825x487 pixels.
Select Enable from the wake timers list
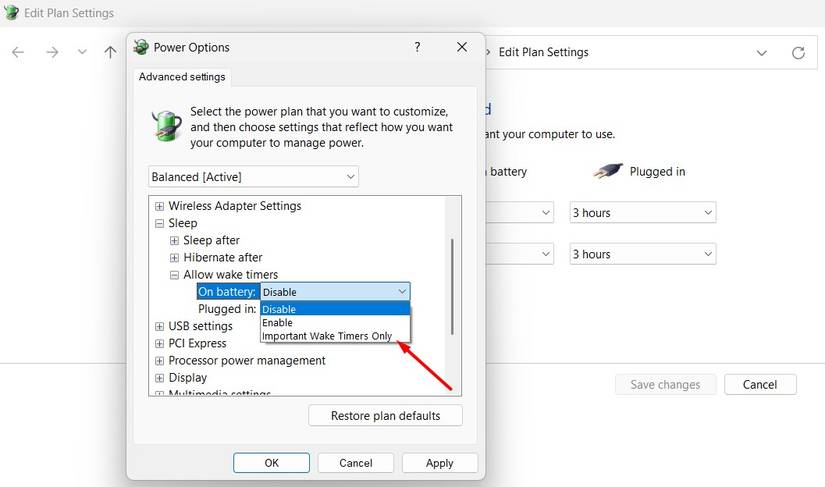tap(277, 323)
